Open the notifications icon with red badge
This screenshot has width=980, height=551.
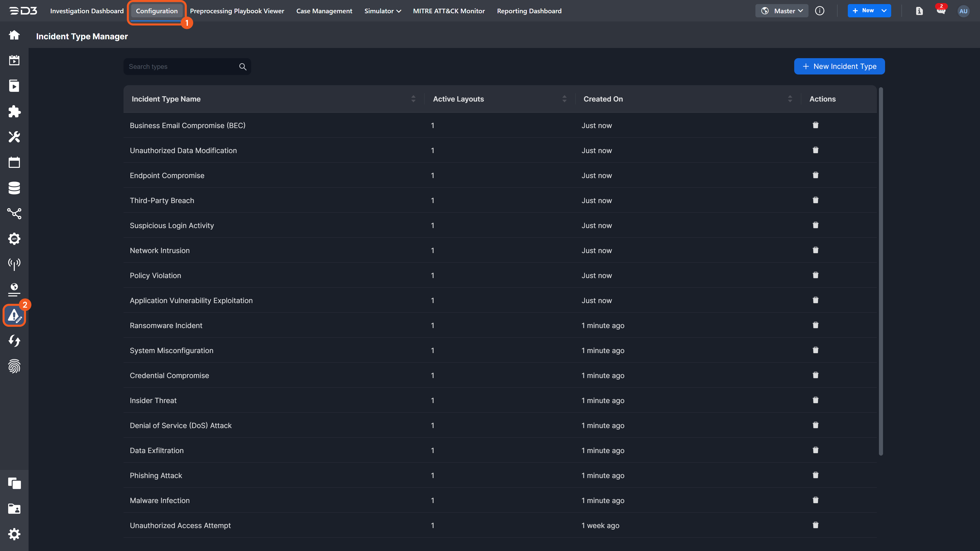tap(941, 11)
